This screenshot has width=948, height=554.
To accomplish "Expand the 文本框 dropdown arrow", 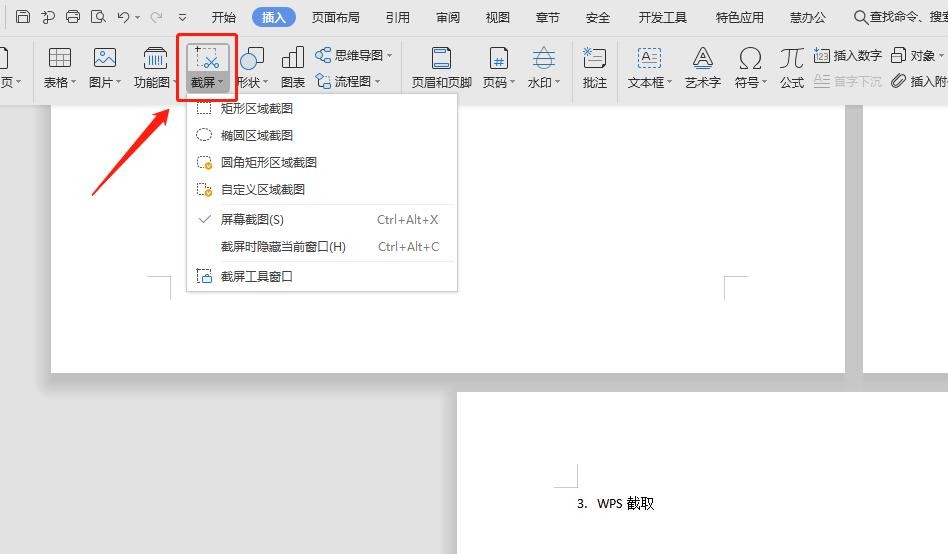I will (670, 83).
